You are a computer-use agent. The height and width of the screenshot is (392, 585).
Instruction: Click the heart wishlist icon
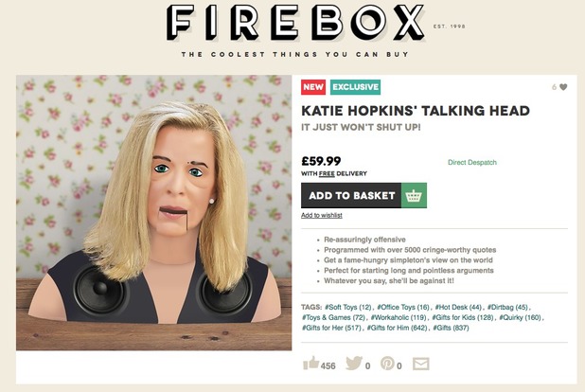coord(563,87)
